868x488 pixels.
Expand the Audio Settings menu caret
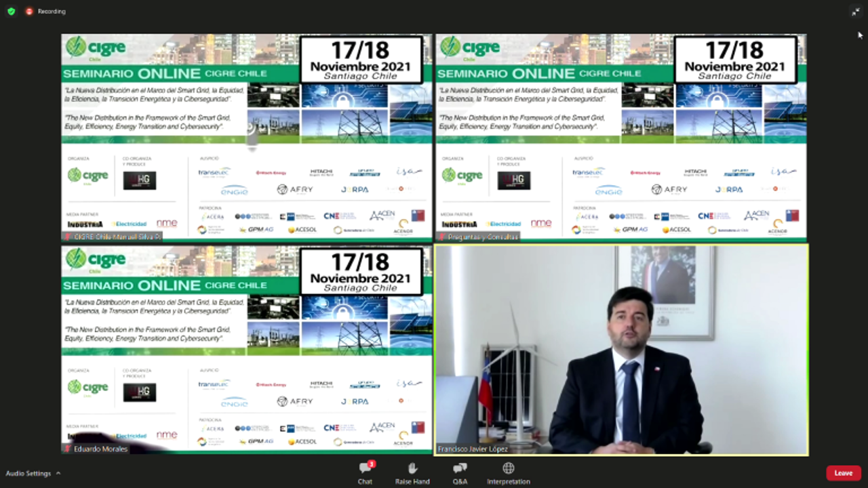58,473
